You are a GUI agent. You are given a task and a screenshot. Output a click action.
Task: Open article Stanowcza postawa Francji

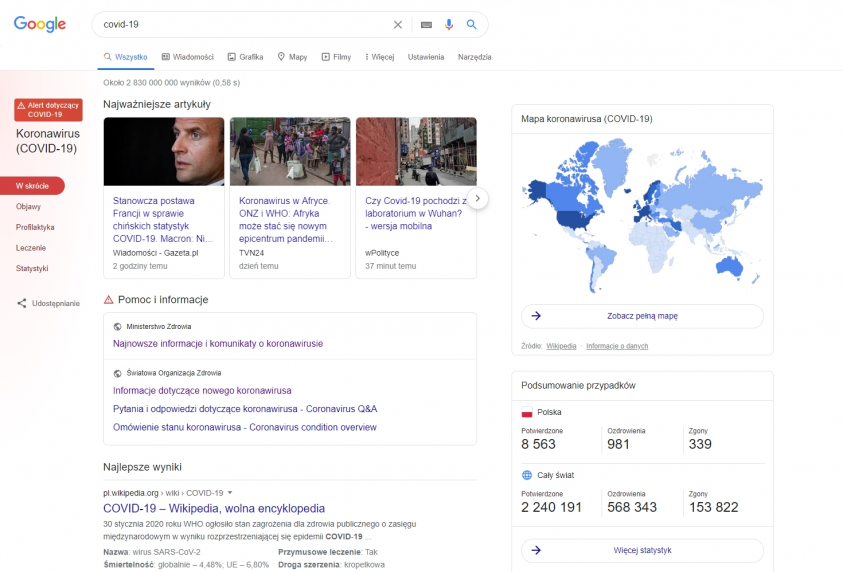(163, 219)
